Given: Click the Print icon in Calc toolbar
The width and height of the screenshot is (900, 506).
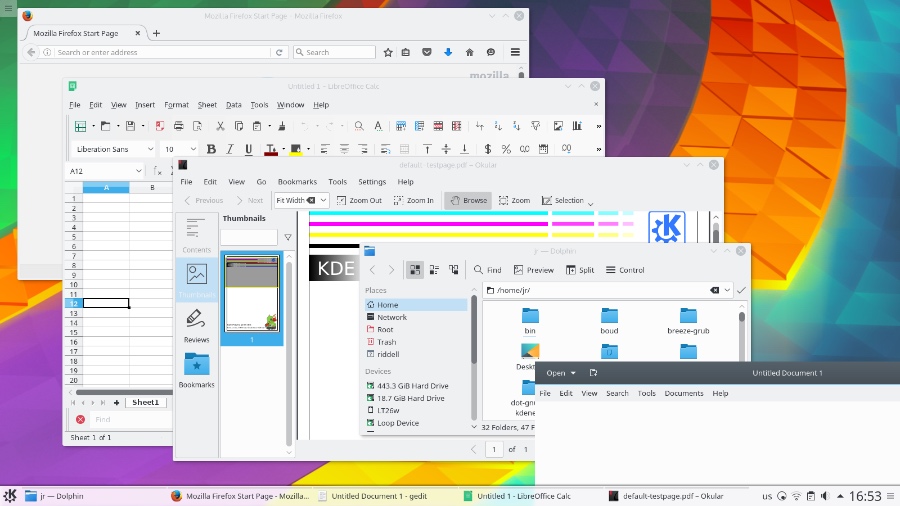Looking at the screenshot, I should click(179, 126).
